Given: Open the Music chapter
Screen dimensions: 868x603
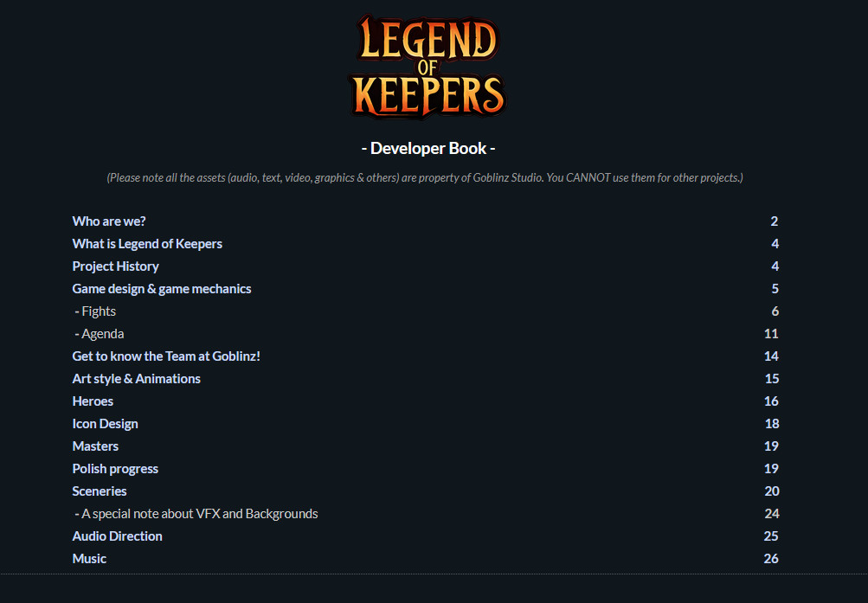Looking at the screenshot, I should coord(89,559).
